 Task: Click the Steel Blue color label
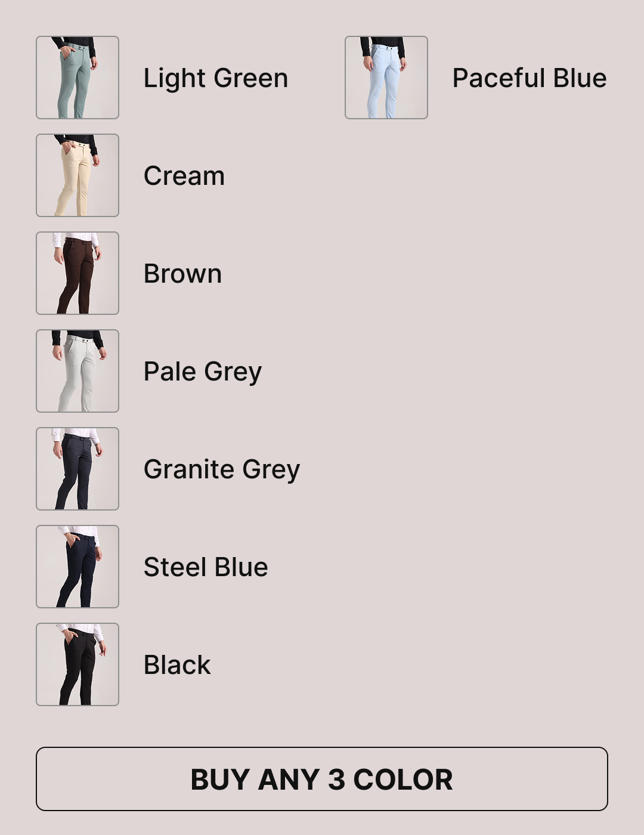coord(206,567)
